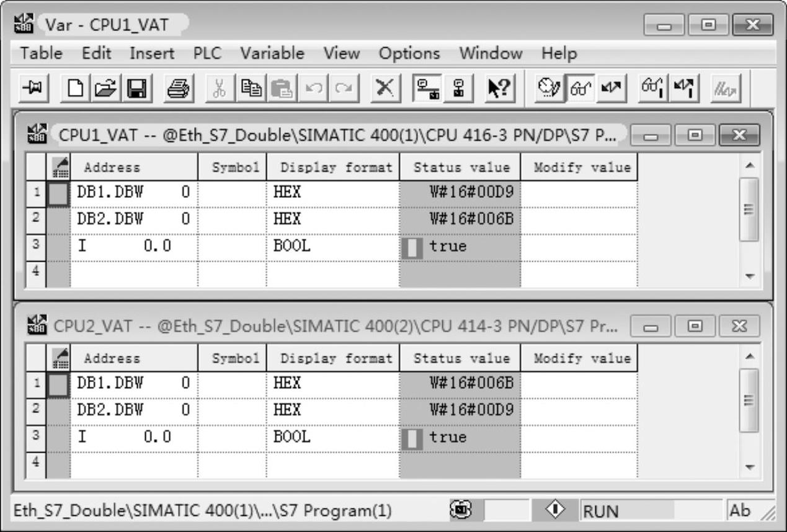
Task: Open the Variable menu
Action: point(272,54)
